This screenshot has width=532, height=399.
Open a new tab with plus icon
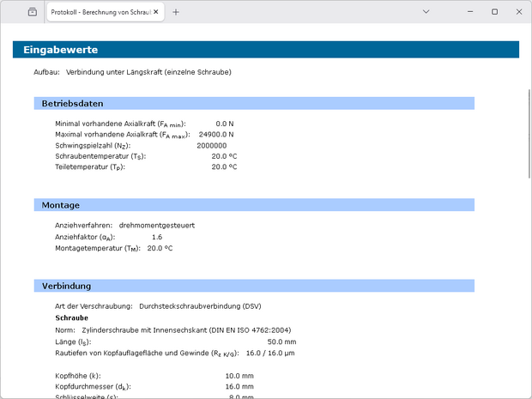pyautogui.click(x=176, y=12)
